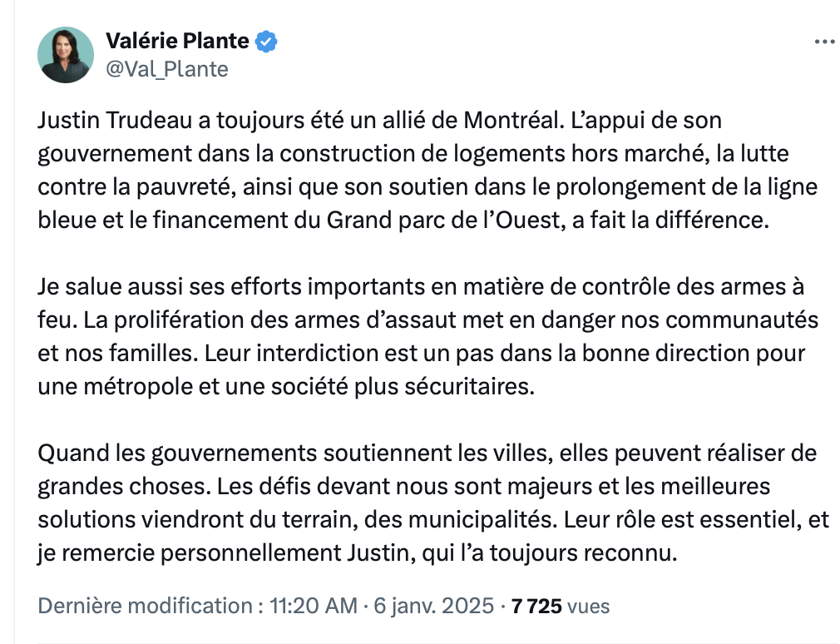
Task: Click the date 6 janv. 2025
Action: point(433,606)
